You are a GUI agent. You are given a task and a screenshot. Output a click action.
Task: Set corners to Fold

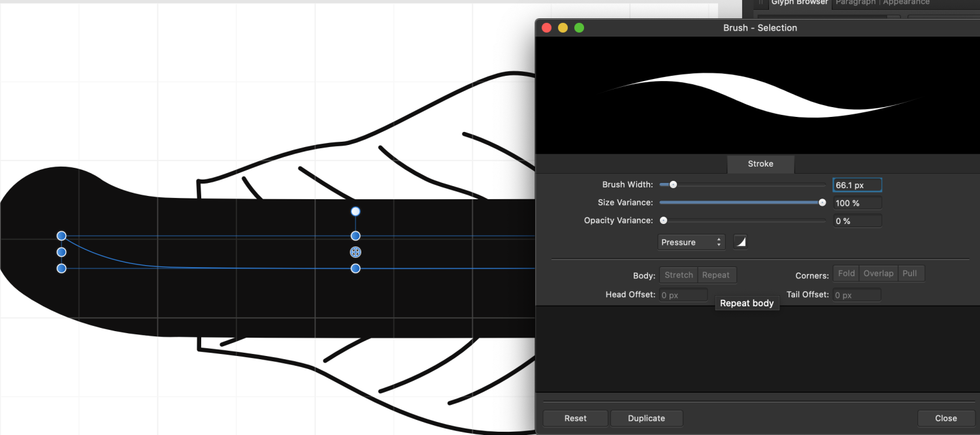coord(845,273)
